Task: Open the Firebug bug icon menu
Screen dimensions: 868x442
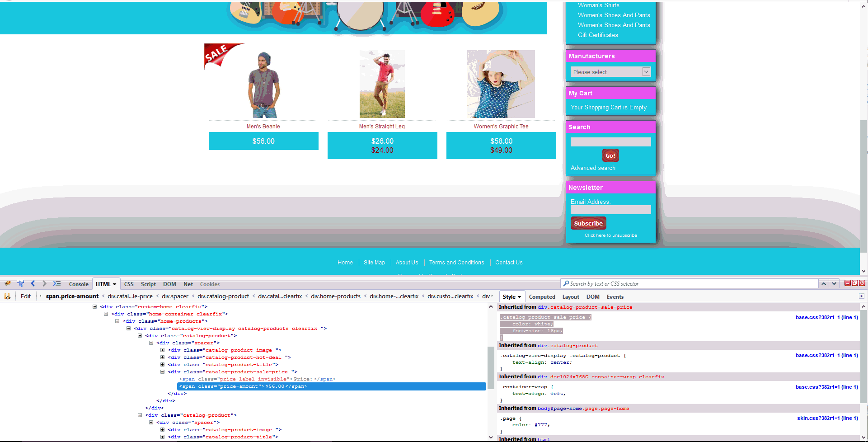Action: click(8, 284)
